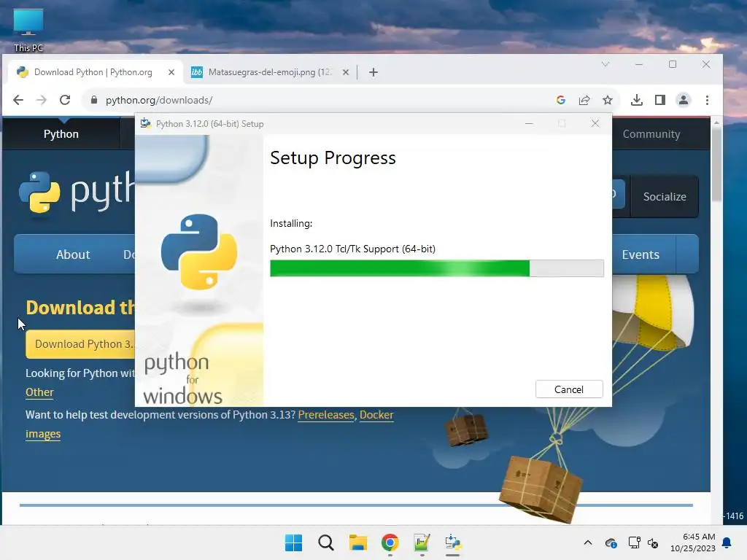
Task: Open Chrome three-dot menu
Action: [707, 100]
